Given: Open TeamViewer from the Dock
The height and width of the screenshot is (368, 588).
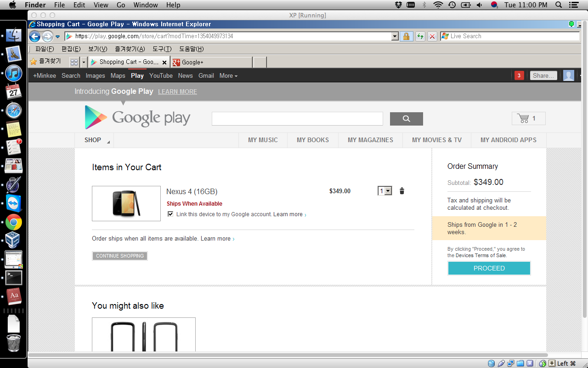Looking at the screenshot, I should click(14, 203).
